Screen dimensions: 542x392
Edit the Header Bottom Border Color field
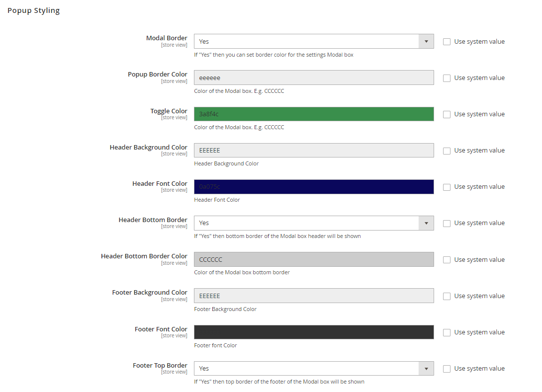point(313,259)
